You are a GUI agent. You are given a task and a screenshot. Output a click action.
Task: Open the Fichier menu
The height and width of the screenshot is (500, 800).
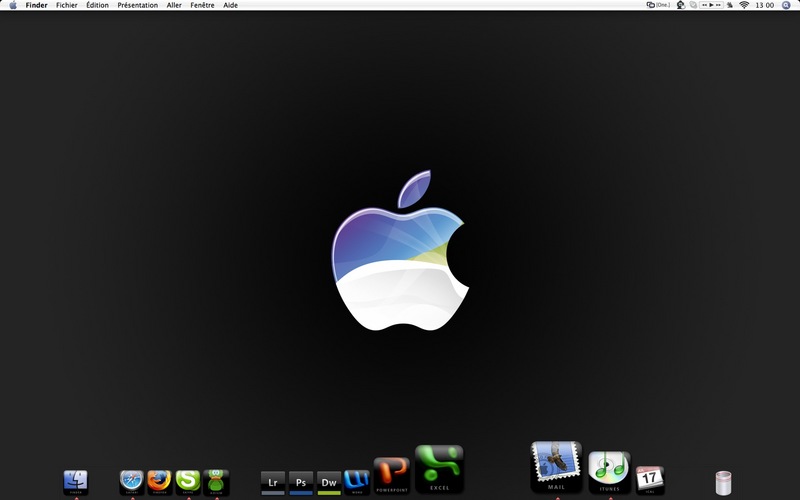pyautogui.click(x=67, y=5)
